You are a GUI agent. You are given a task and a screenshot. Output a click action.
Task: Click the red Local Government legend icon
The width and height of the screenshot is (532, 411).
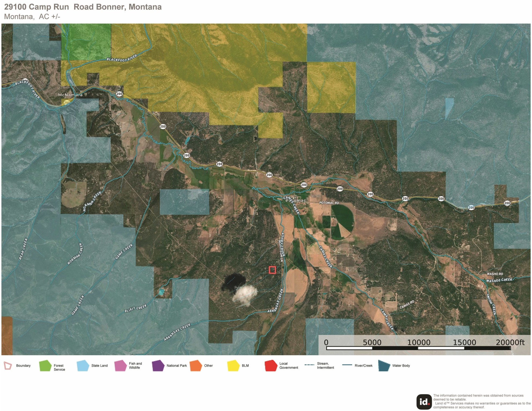click(271, 366)
